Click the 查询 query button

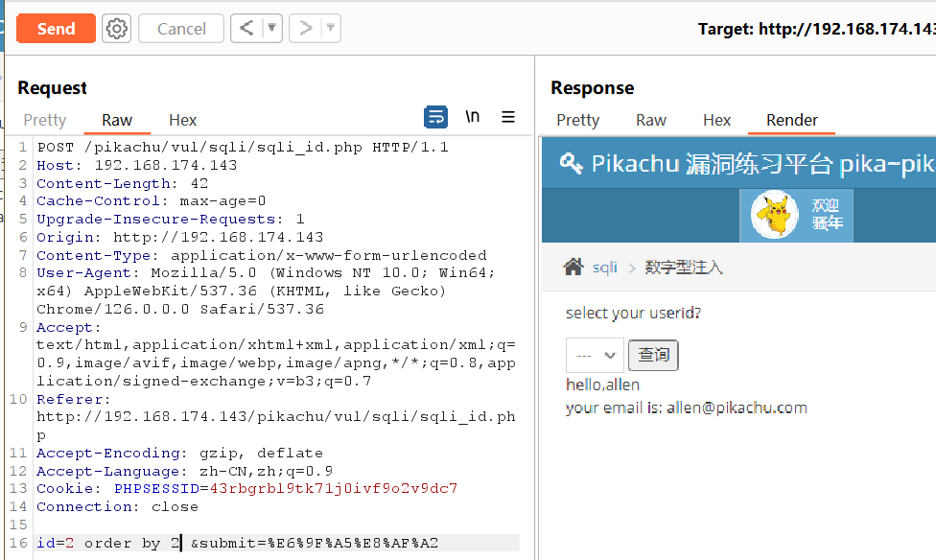(x=654, y=355)
